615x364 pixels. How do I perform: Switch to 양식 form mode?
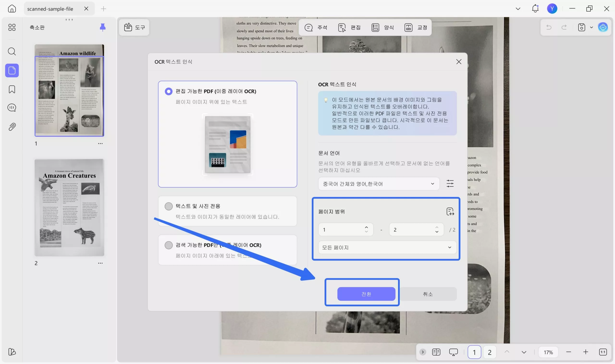pyautogui.click(x=382, y=27)
